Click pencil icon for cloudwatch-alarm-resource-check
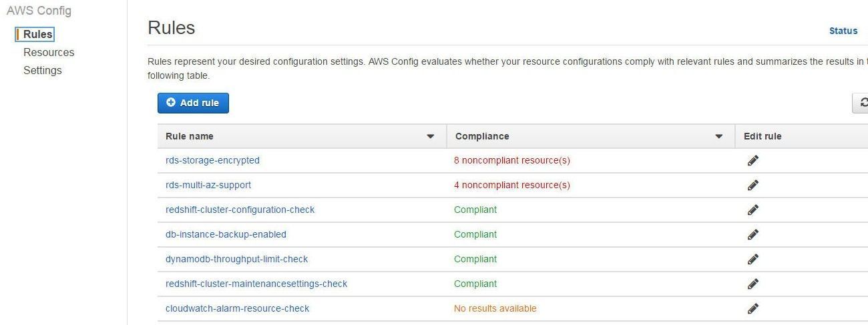 coord(753,308)
